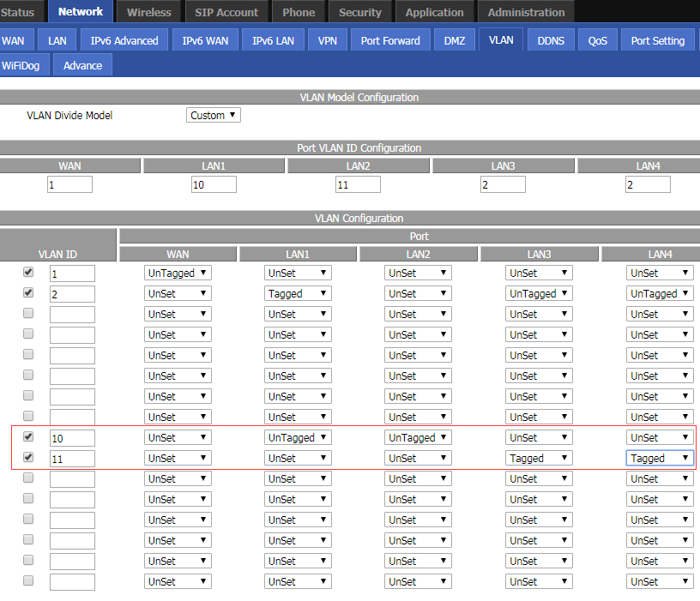This screenshot has width=700, height=601.
Task: Open LAN1 dropdown for VLAN 10
Action: (x=298, y=437)
